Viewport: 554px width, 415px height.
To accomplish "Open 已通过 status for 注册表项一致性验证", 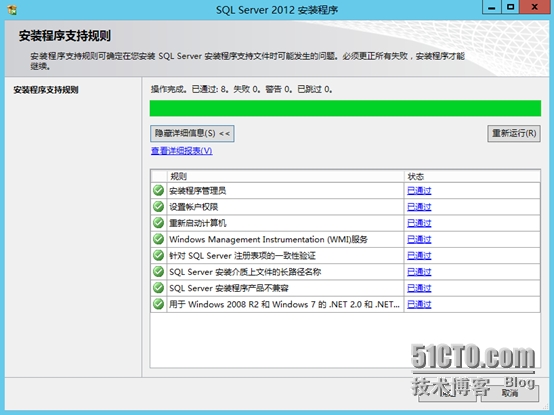I will click(x=419, y=256).
